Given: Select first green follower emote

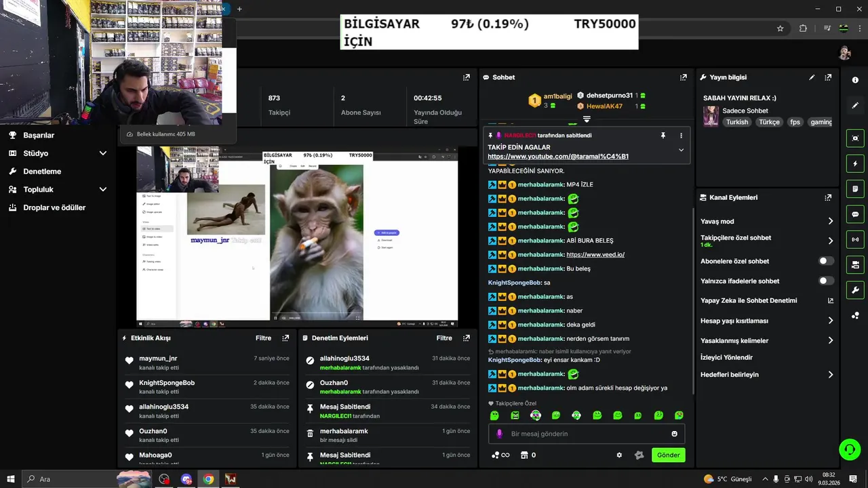Looking at the screenshot, I should pyautogui.click(x=494, y=415).
